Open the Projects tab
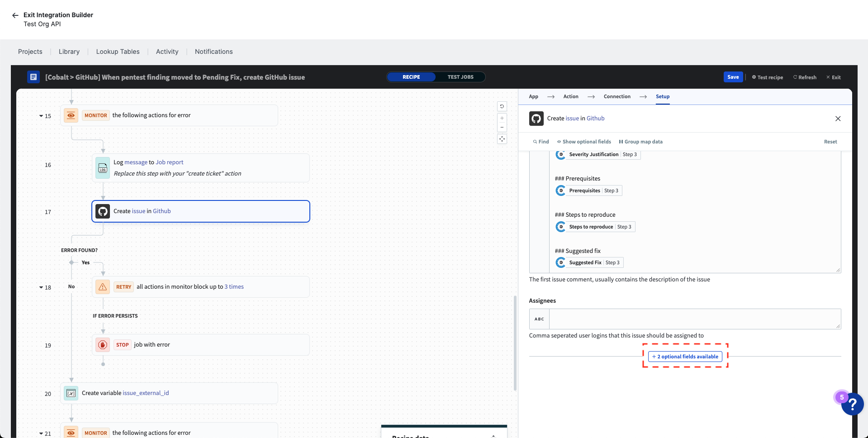This screenshot has height=438, width=868. coord(30,52)
